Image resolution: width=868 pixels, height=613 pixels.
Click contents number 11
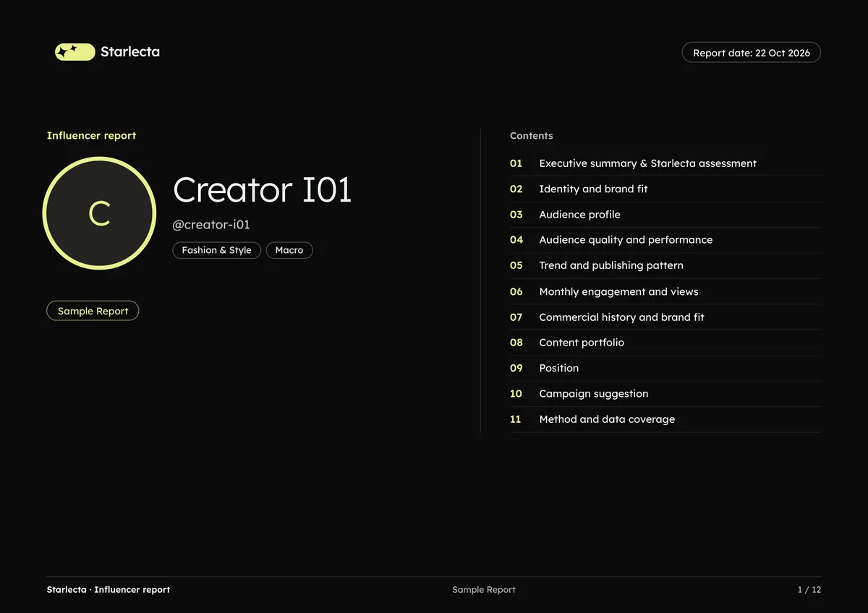point(516,419)
